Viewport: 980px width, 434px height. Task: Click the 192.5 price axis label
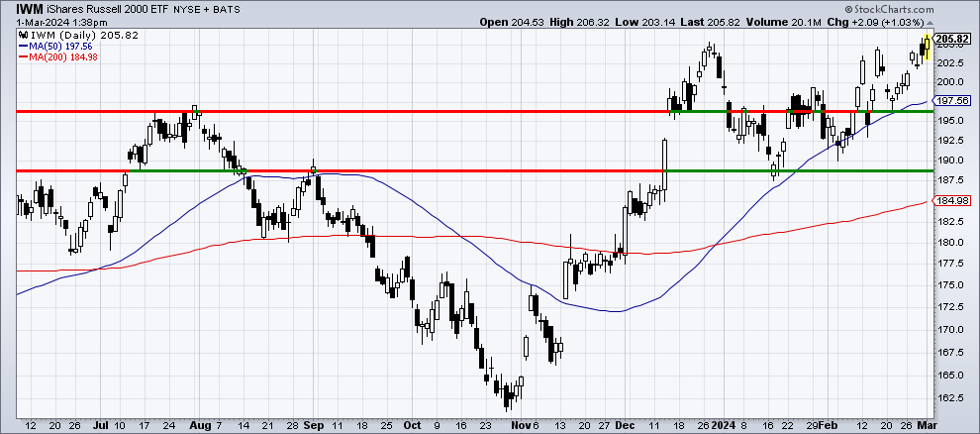click(948, 141)
